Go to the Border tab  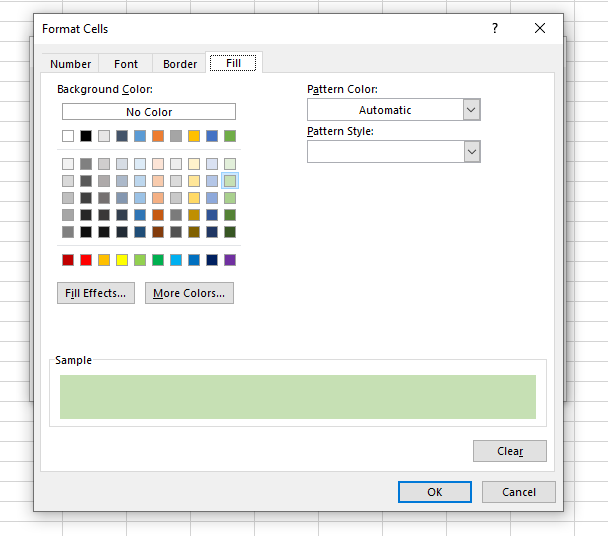pyautogui.click(x=180, y=64)
